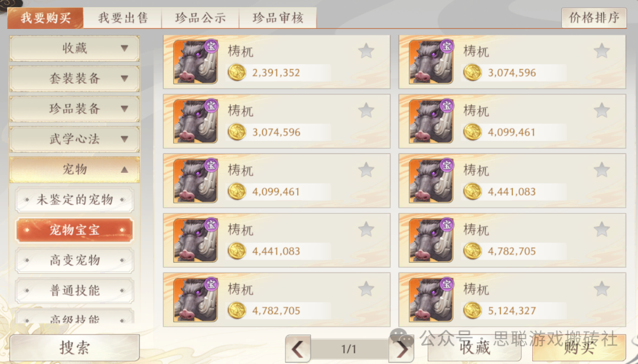Go to the next page arrow
Image resolution: width=638 pixels, height=364 pixels.
401,349
